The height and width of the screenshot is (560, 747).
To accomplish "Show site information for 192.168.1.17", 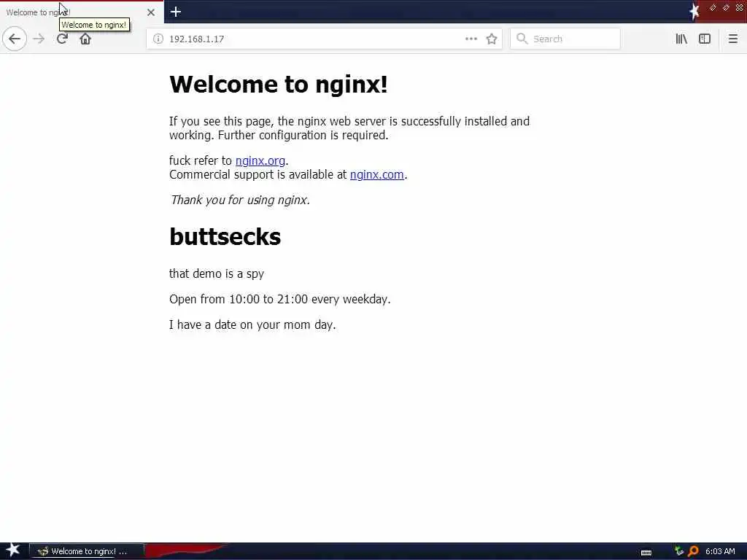I will click(158, 39).
